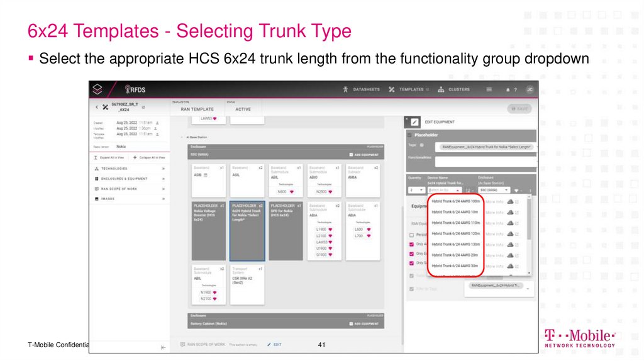Open the Quantity dropdown
Image resolution: width=644 pixels, height=361 pixels.
click(x=416, y=190)
